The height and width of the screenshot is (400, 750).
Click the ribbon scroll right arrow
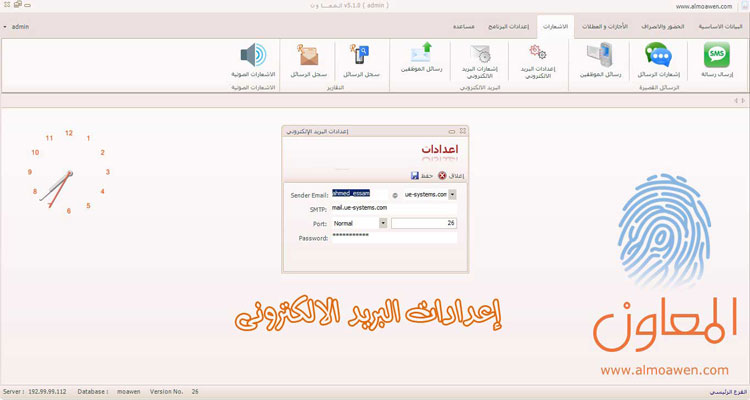pyautogui.click(x=743, y=100)
